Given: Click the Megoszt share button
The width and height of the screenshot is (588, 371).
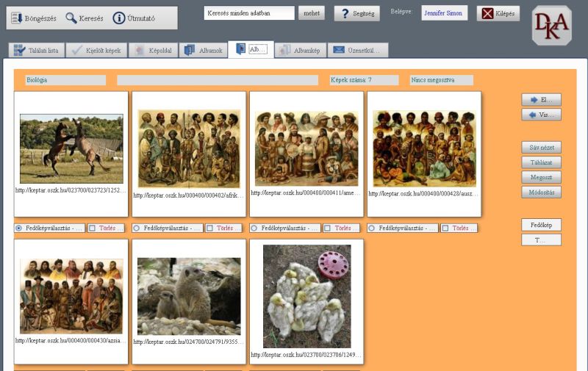Looking at the screenshot, I should point(542,177).
